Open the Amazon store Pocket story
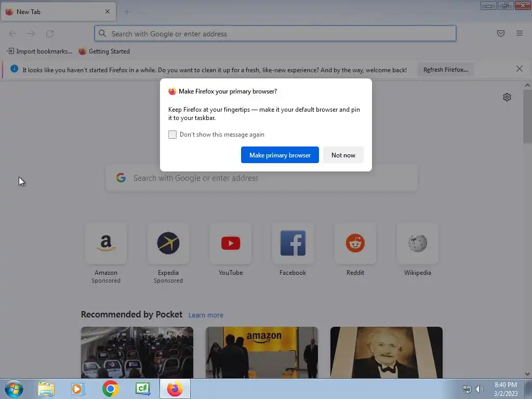 coord(262,353)
